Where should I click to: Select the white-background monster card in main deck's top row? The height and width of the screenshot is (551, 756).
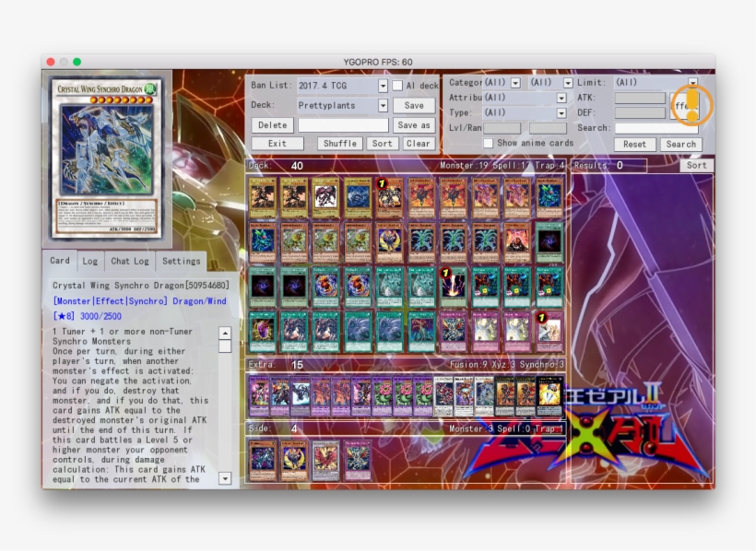[326, 198]
